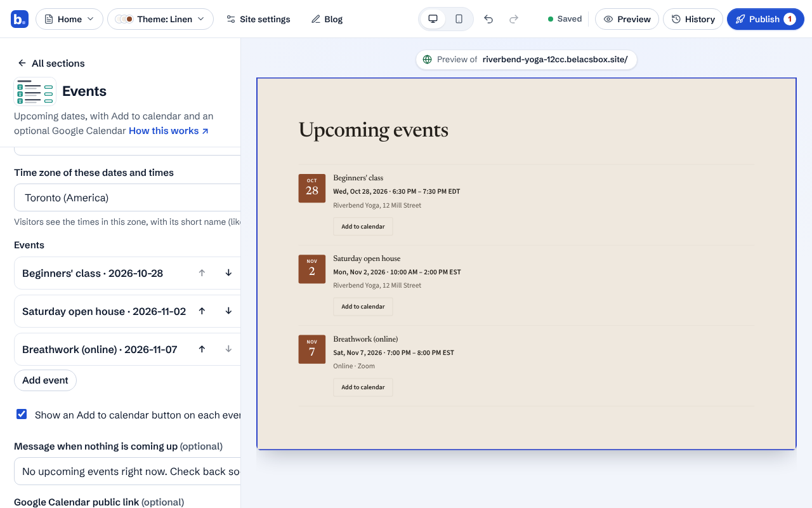812x508 pixels.
Task: Publish the site
Action: point(766,19)
